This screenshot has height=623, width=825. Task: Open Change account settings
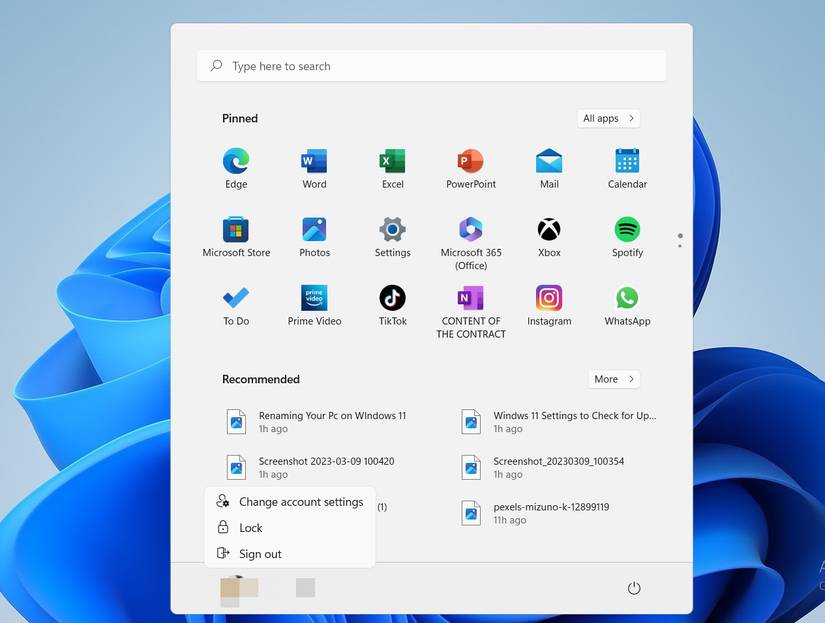click(300, 501)
